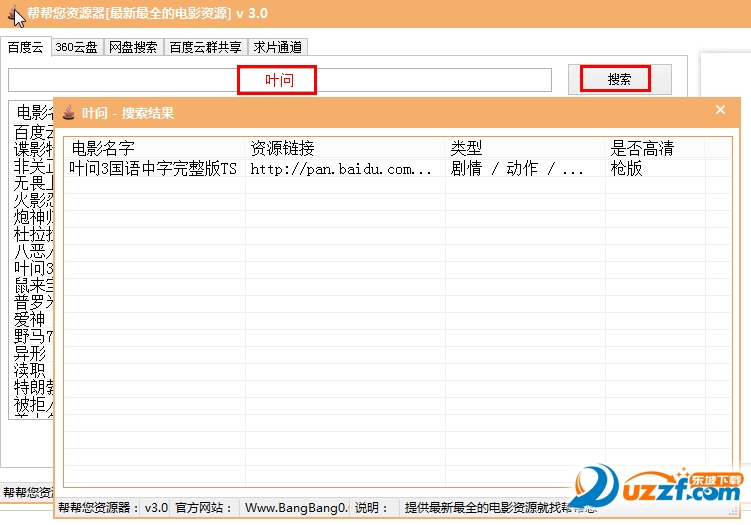This screenshot has height=525, width=751.
Task: Close the 叶问 搜索结果 window
Action: (x=720, y=110)
